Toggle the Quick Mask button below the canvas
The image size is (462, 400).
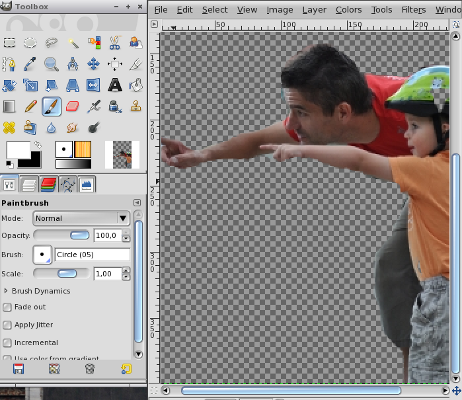click(154, 390)
